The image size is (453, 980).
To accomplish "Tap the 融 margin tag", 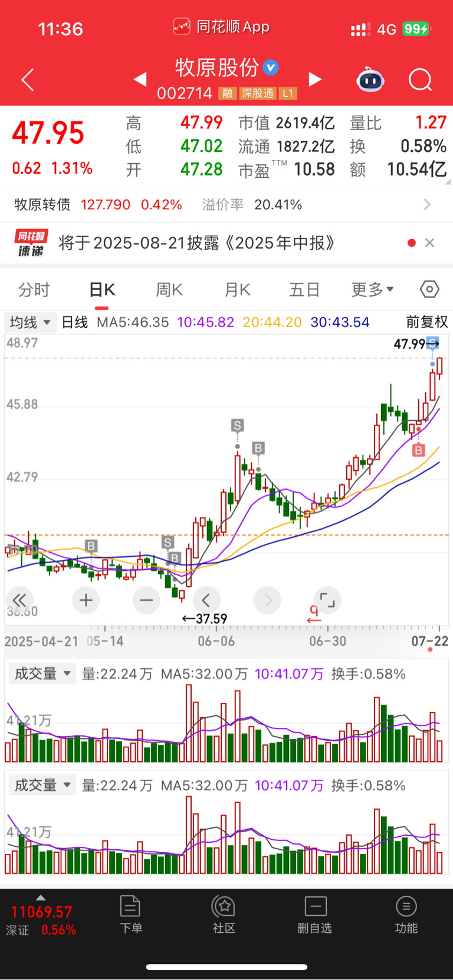I will tap(228, 93).
